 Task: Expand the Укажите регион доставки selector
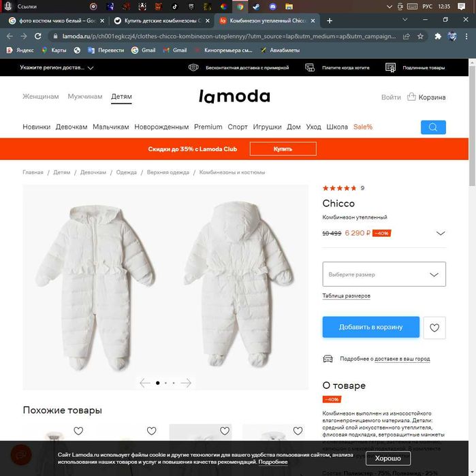click(57, 67)
